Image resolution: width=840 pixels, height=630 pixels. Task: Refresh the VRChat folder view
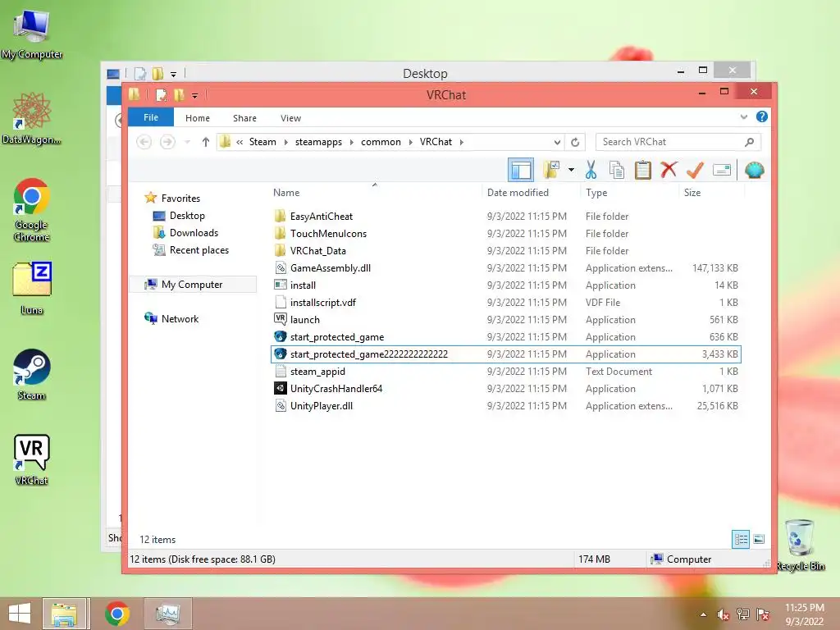click(575, 142)
